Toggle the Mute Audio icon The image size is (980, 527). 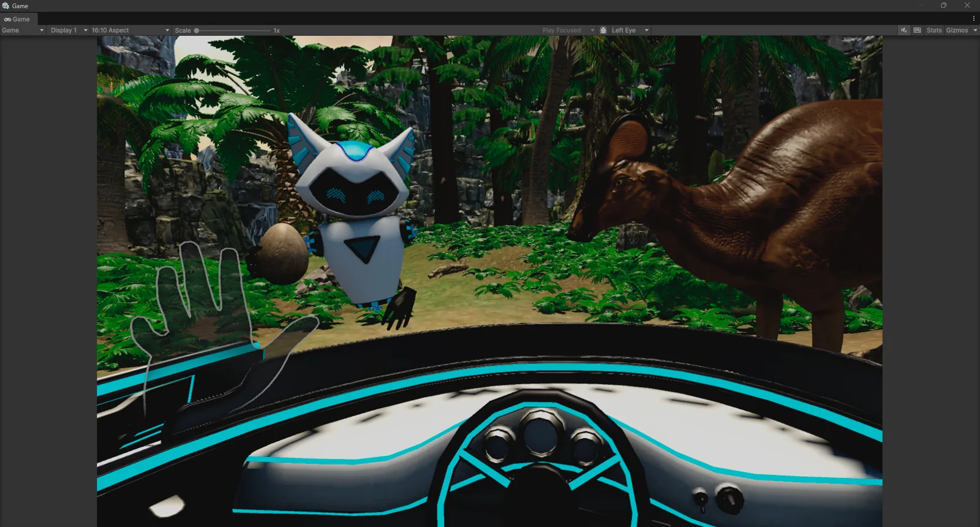click(x=904, y=30)
